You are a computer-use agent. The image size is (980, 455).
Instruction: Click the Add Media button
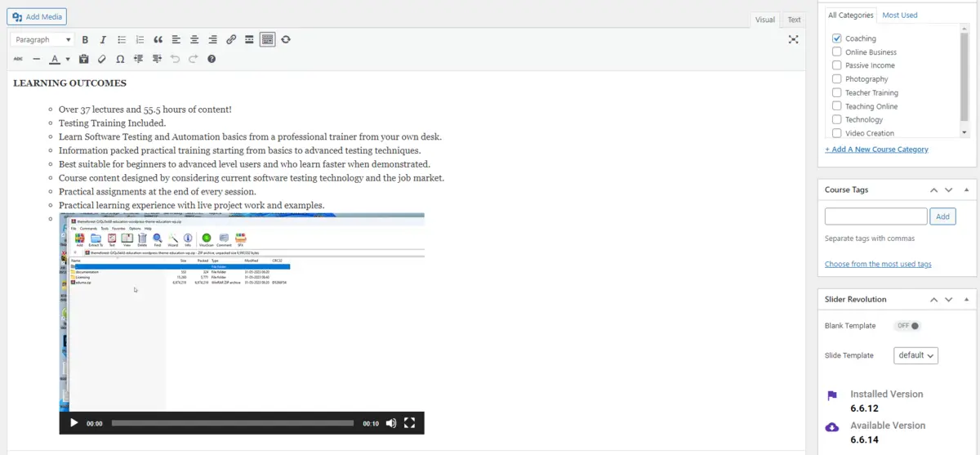pyautogui.click(x=37, y=16)
